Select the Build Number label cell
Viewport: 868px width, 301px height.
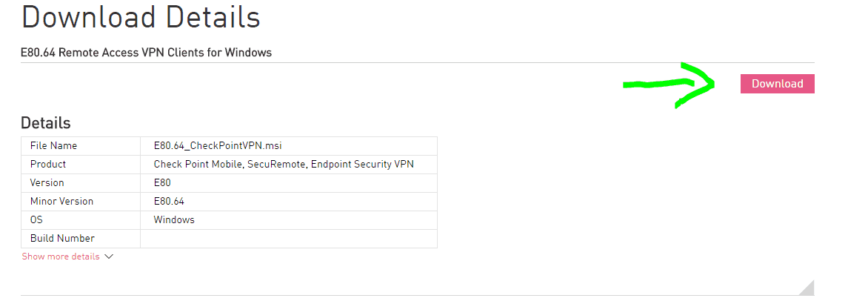pyautogui.click(x=62, y=239)
